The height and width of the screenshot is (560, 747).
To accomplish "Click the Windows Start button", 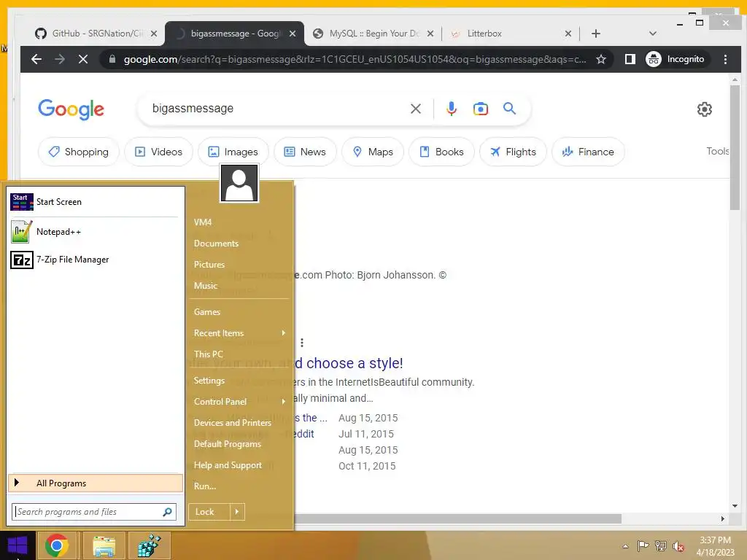I will 18,545.
